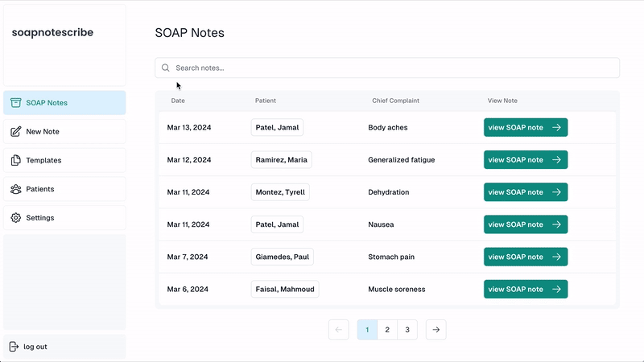Click the date Mar 6, 2024
Screen dimensions: 644x362
(x=188, y=289)
